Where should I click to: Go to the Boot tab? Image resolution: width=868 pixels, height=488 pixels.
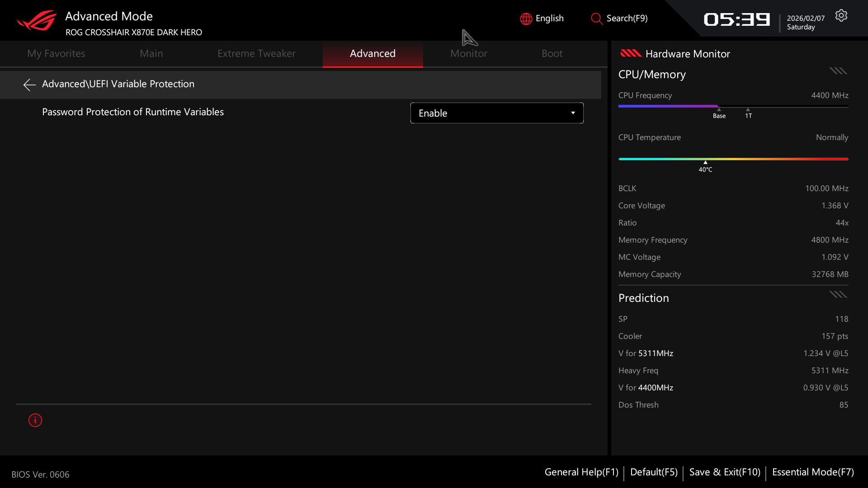pyautogui.click(x=552, y=53)
